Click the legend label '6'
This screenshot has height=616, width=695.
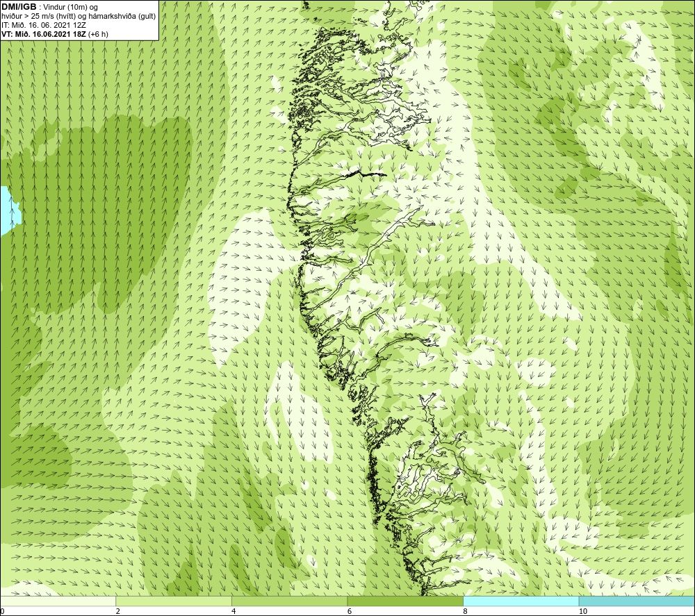click(350, 611)
